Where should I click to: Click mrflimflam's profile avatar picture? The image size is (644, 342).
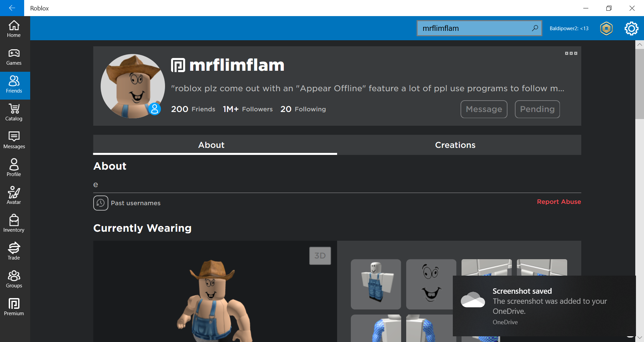tap(133, 86)
